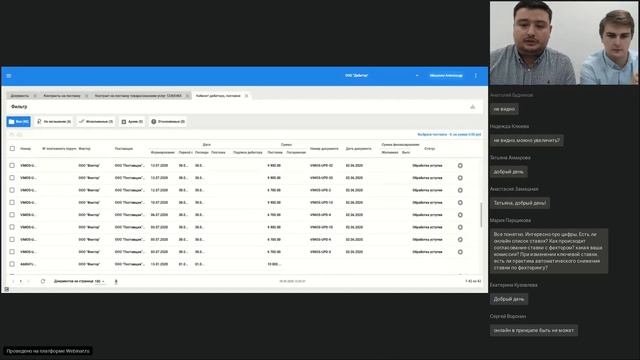Filter by the Архив status button
Viewport: 640px width, 360px height.
click(132, 122)
